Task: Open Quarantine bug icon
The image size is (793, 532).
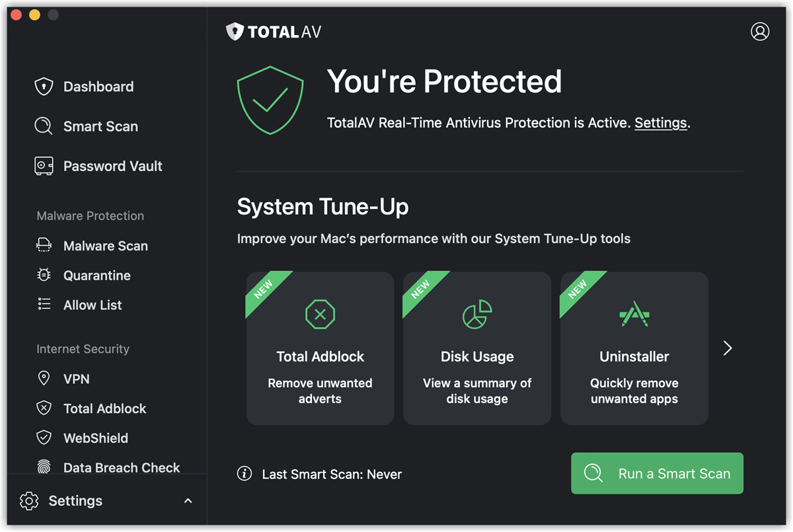Action: coord(44,276)
